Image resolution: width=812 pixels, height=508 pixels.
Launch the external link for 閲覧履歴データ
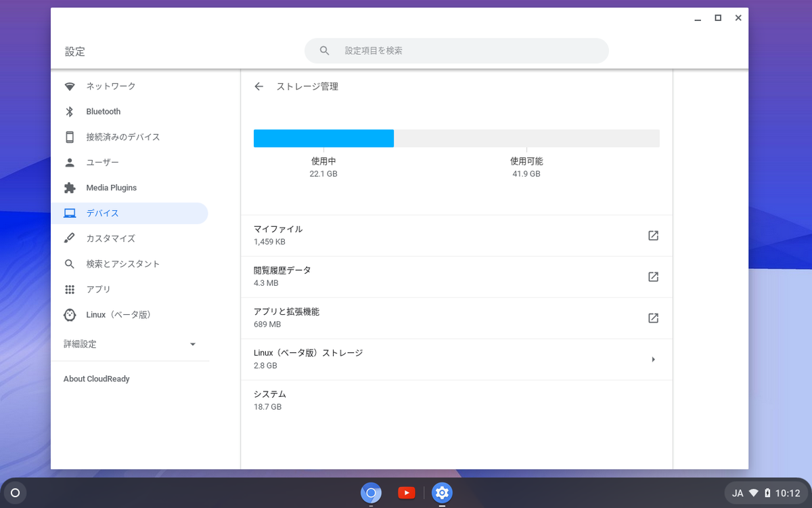click(652, 276)
